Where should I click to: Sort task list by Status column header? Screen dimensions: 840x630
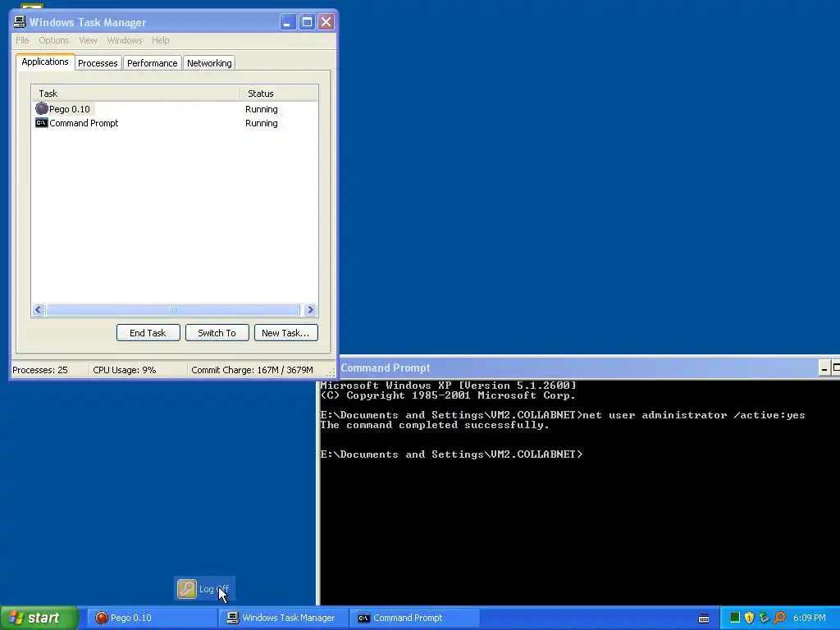tap(279, 94)
